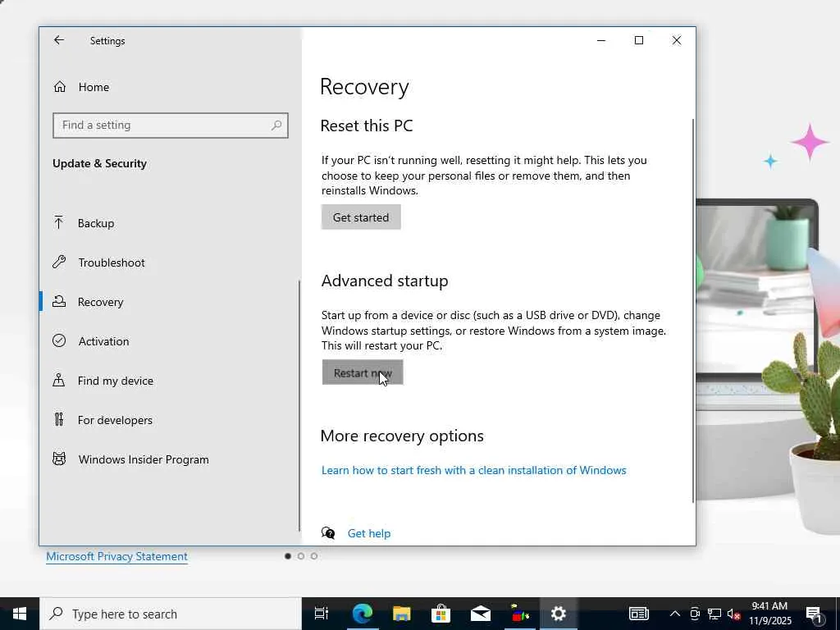Click the Advanced startup heading
Screen dimensions: 840x630
(385, 281)
